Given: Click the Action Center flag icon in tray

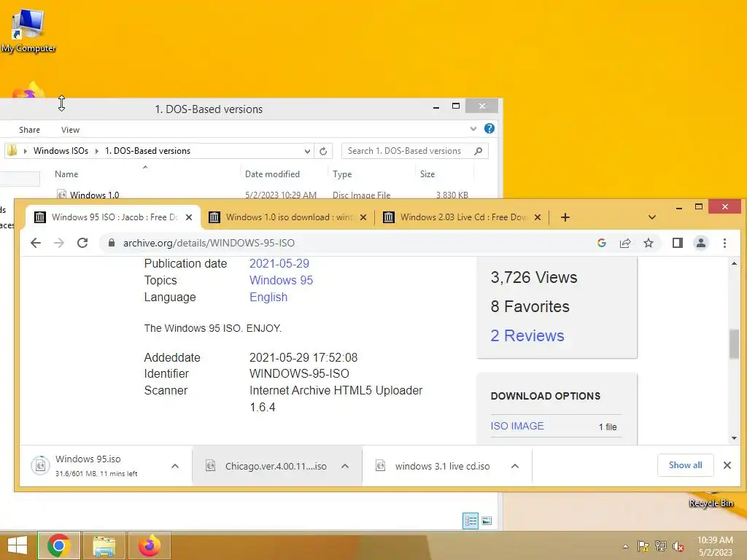Looking at the screenshot, I should tap(643, 546).
